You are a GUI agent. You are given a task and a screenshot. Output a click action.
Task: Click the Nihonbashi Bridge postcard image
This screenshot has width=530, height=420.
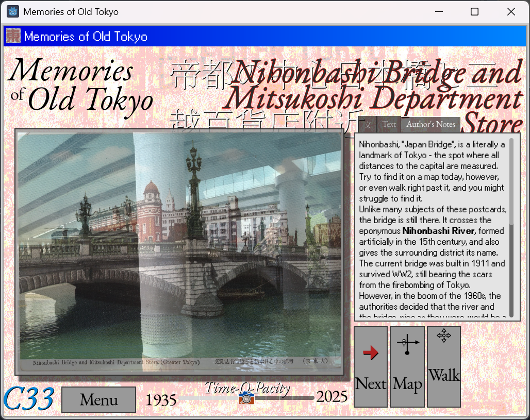[179, 251]
